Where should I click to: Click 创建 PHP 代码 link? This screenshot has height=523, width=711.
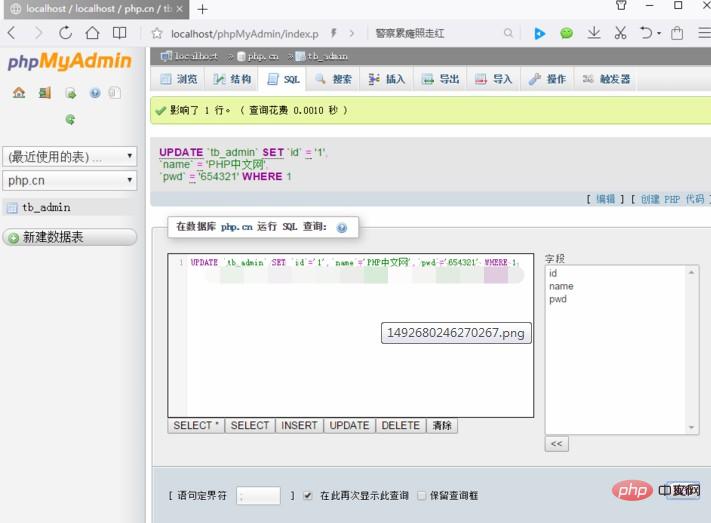pyautogui.click(x=672, y=199)
